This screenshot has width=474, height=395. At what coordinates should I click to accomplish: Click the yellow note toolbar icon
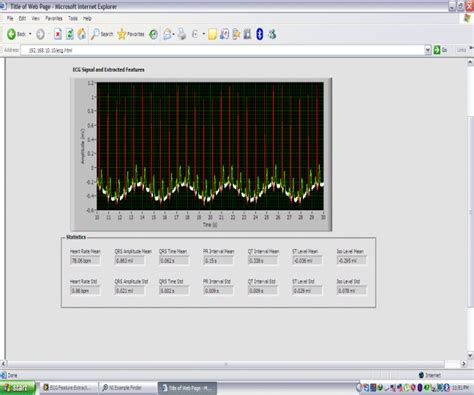pyautogui.click(x=212, y=34)
